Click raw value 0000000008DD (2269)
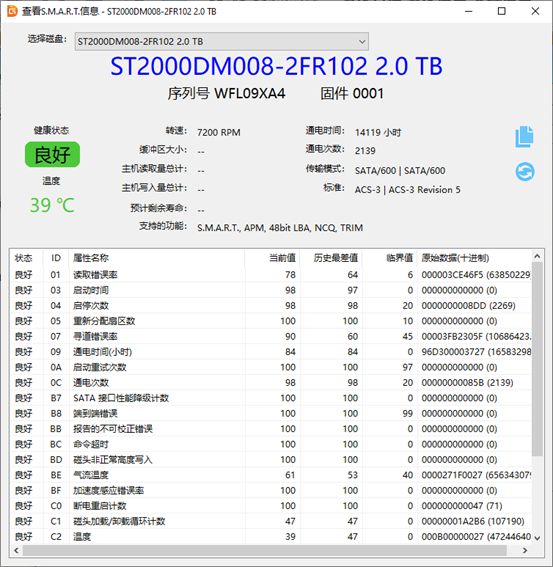Viewport: 553px width, 567px height. coord(468,306)
